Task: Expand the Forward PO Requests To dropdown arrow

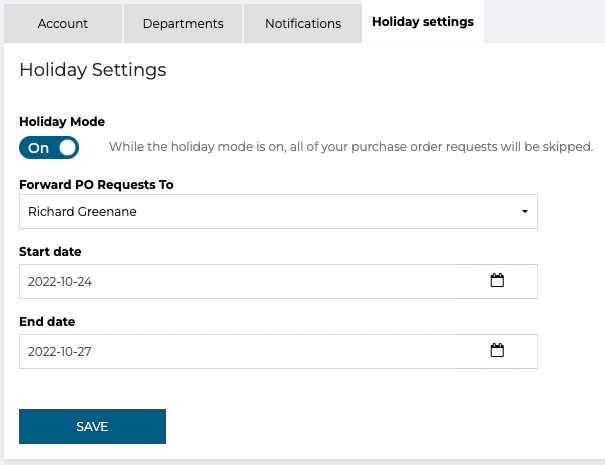Action: pos(525,211)
